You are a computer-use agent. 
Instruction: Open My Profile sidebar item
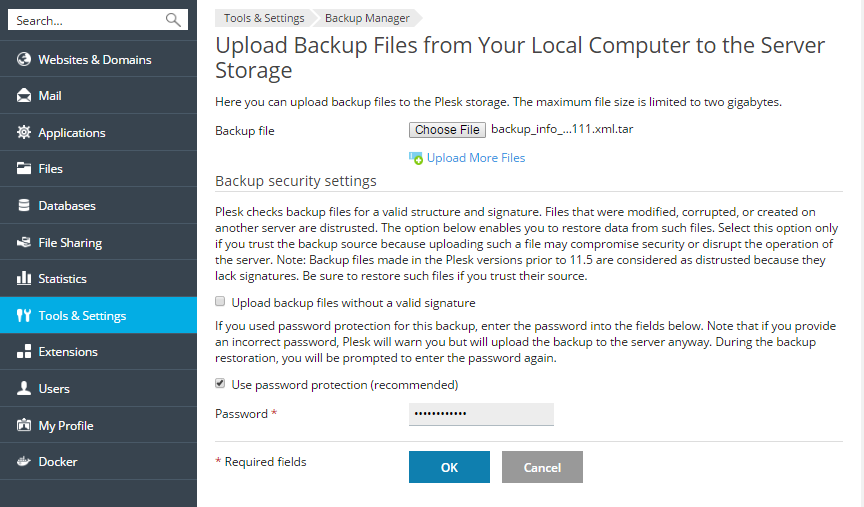66,425
